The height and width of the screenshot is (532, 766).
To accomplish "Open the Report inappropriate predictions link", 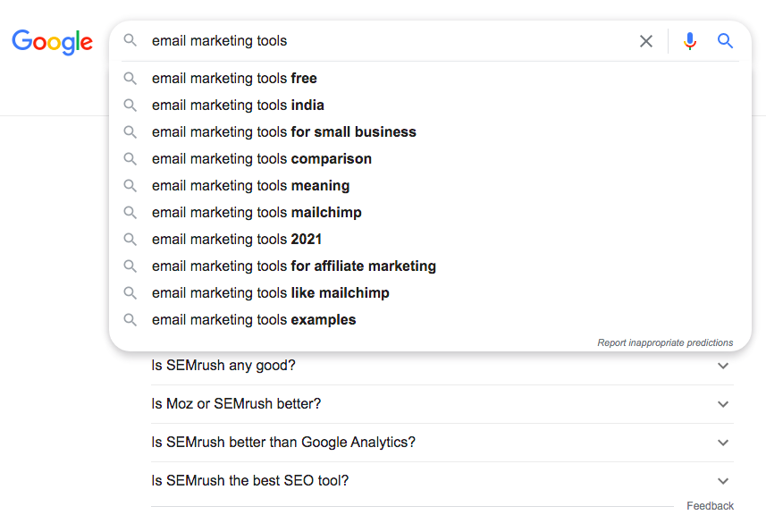I will (x=665, y=342).
